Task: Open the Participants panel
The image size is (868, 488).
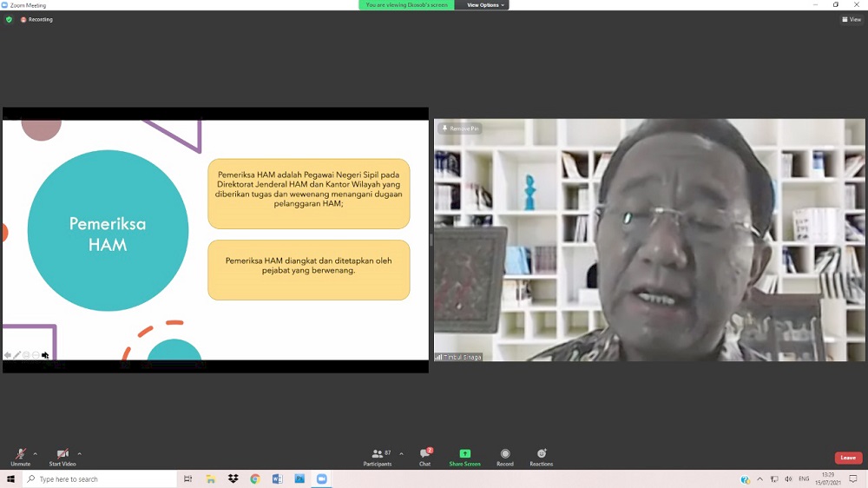Action: pyautogui.click(x=378, y=454)
